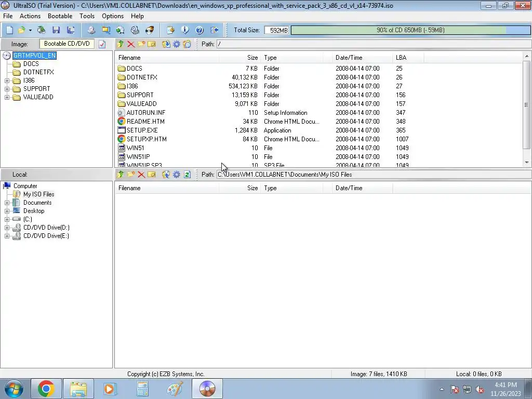Viewport: 532px width, 399px height.
Task: Expand the SUPPORT folder in the image tree
Action: pyautogui.click(x=7, y=89)
